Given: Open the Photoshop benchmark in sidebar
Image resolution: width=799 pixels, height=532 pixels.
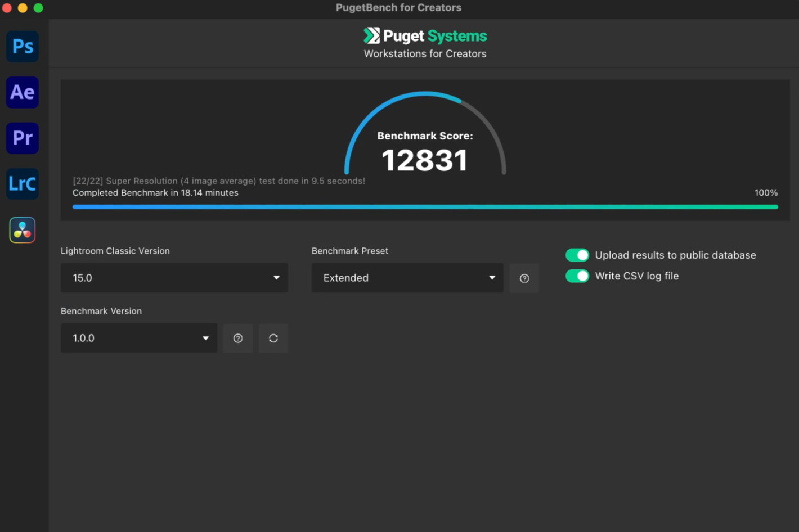Looking at the screenshot, I should click(x=23, y=46).
